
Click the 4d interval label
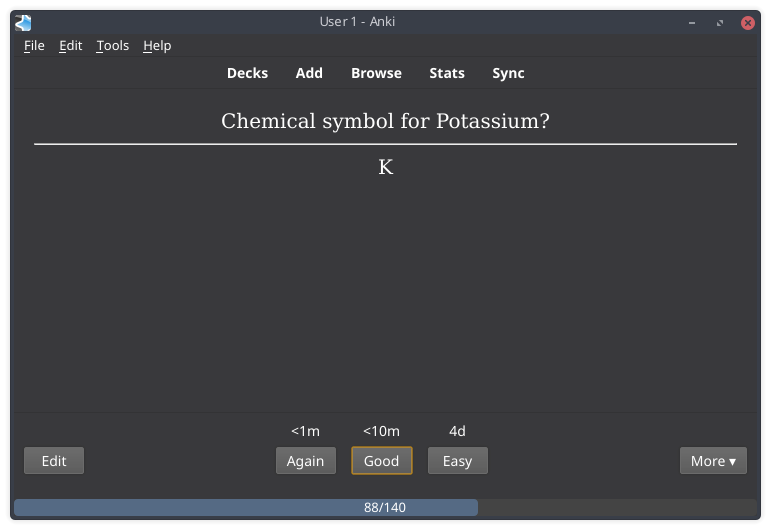[457, 431]
